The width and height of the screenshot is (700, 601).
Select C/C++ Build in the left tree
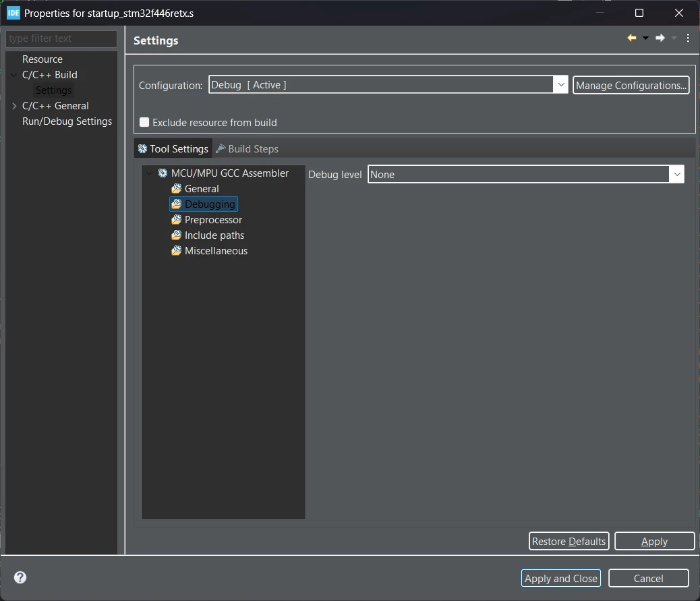49,75
